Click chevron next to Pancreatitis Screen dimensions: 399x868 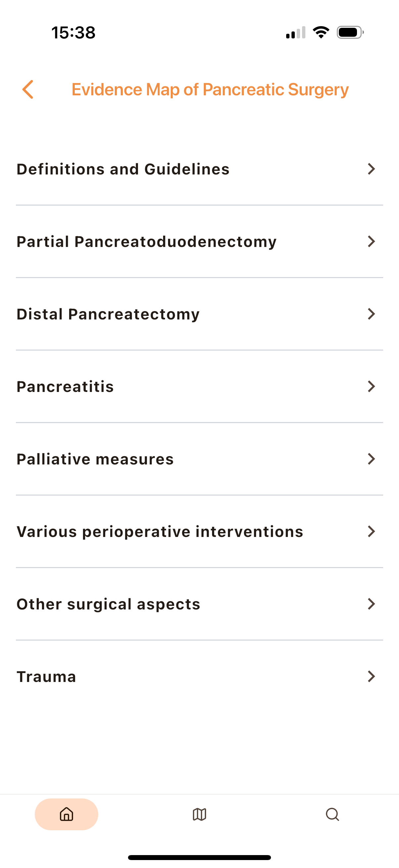(371, 386)
